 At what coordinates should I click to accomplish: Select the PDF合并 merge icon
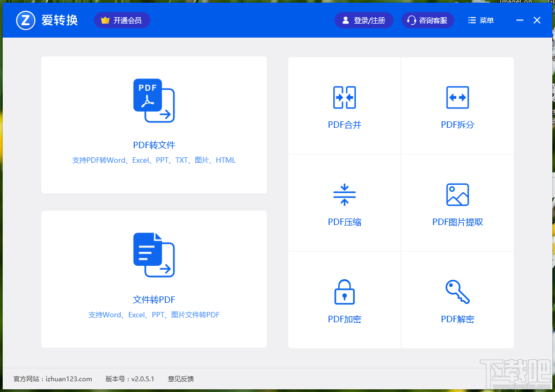coord(344,98)
